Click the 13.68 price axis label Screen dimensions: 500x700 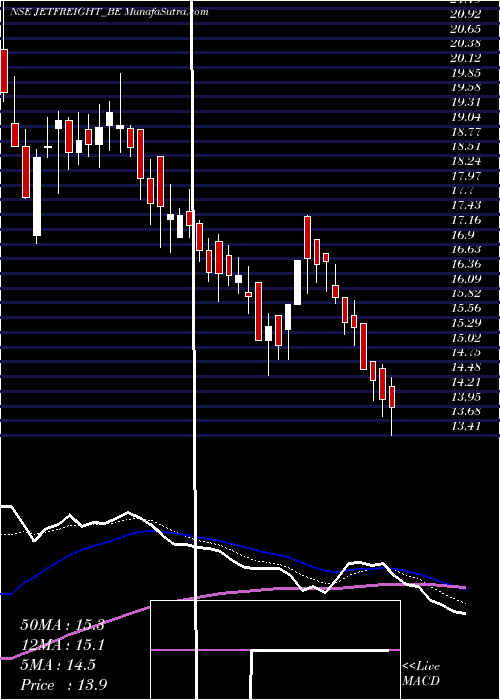(466, 411)
